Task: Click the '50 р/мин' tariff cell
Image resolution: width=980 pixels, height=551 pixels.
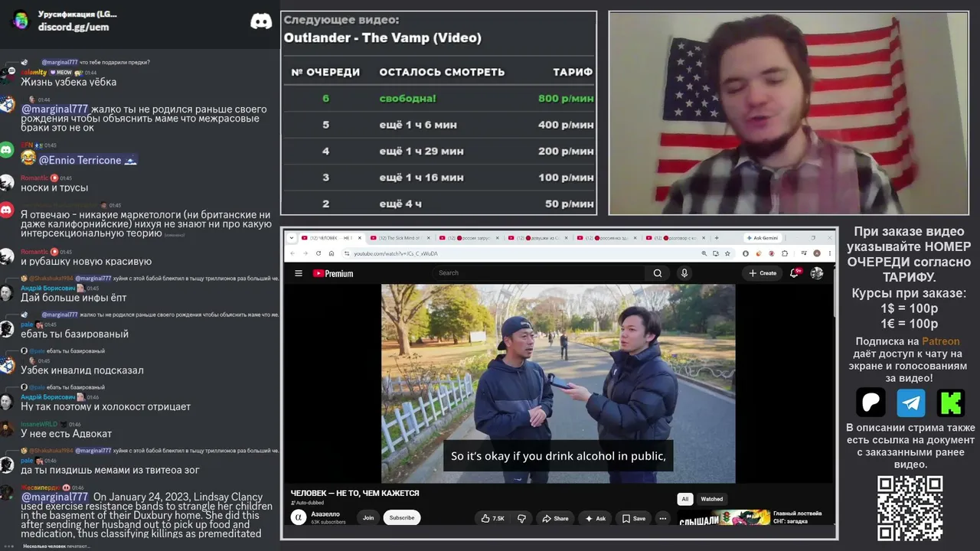Action: 570,204
